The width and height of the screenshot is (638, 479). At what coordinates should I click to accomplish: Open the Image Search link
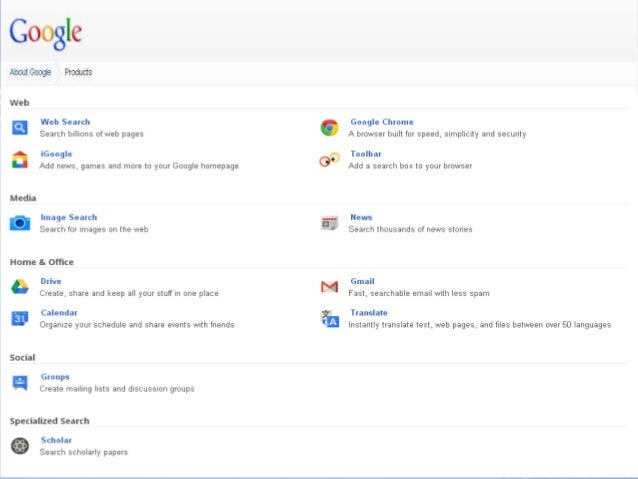(x=68, y=217)
